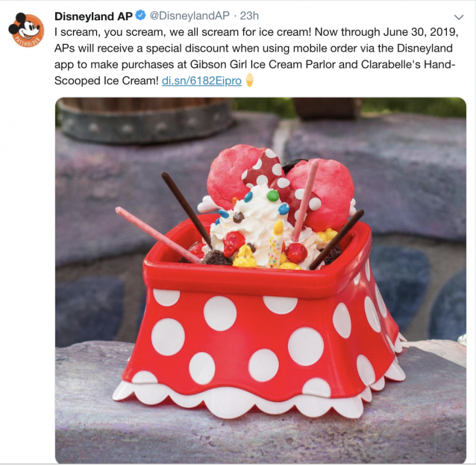Open tweet permalink via 23h timestamp
This screenshot has height=466, width=476.
(249, 16)
